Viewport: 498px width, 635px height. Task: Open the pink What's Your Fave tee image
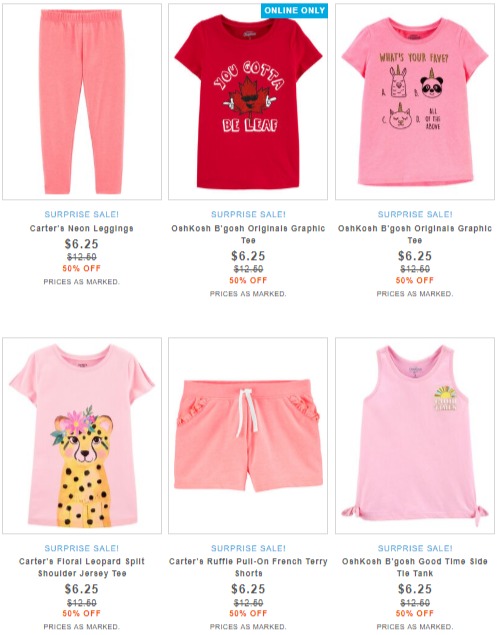point(415,102)
